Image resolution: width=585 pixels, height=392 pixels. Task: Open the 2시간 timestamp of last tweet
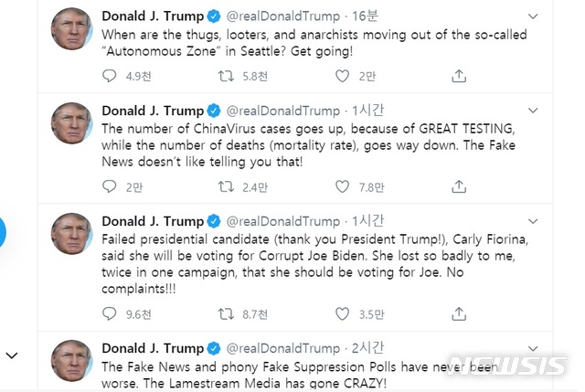(373, 347)
